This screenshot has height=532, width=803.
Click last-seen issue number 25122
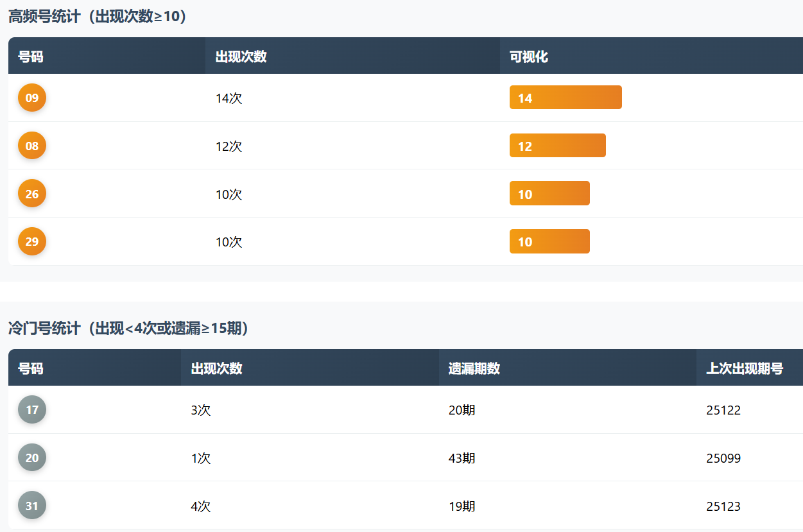723,410
